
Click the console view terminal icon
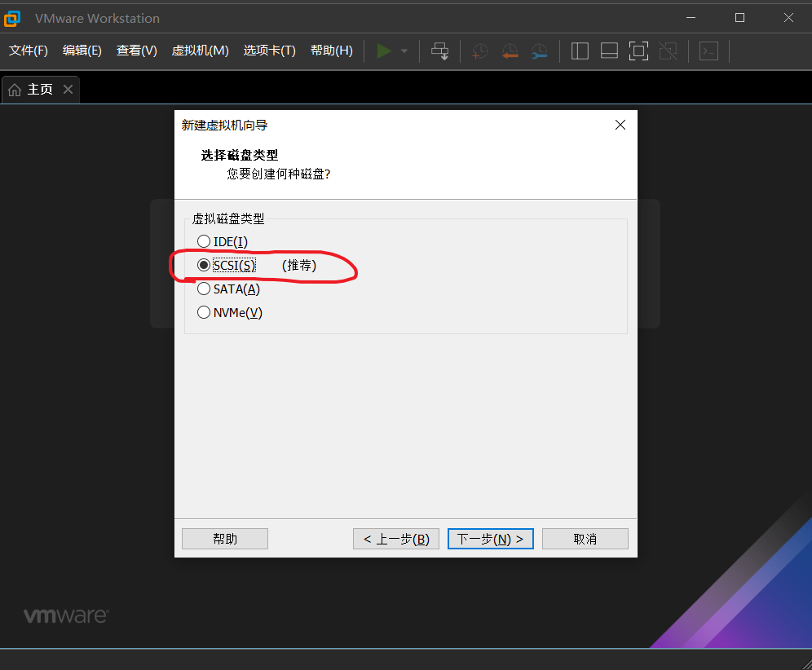(708, 51)
